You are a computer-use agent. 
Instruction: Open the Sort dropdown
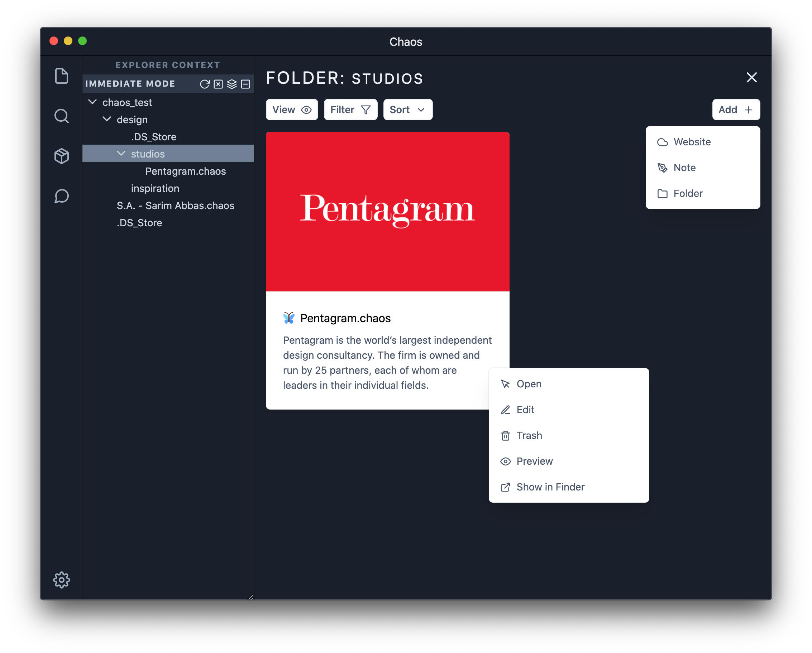pos(407,110)
